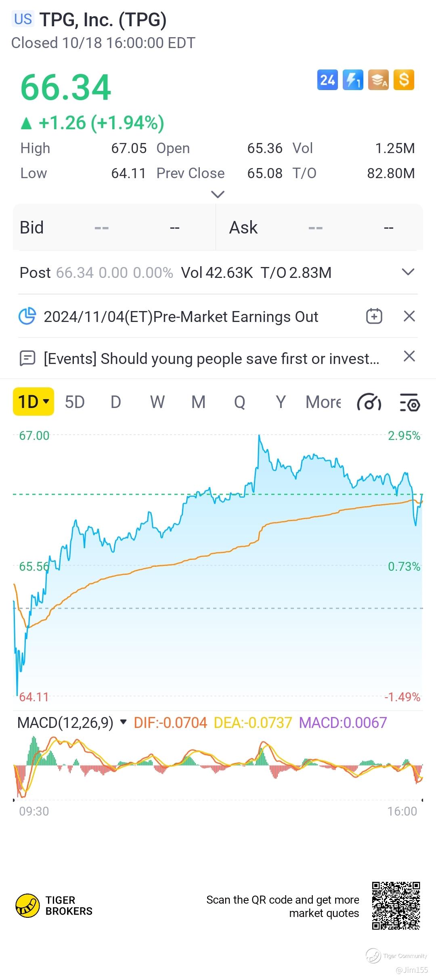
Task: Open chart display settings icon
Action: pyautogui.click(x=410, y=403)
